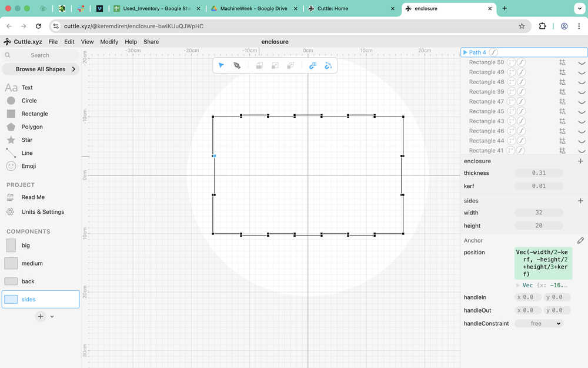Expand Rectangle 50 chevron

click(582, 63)
